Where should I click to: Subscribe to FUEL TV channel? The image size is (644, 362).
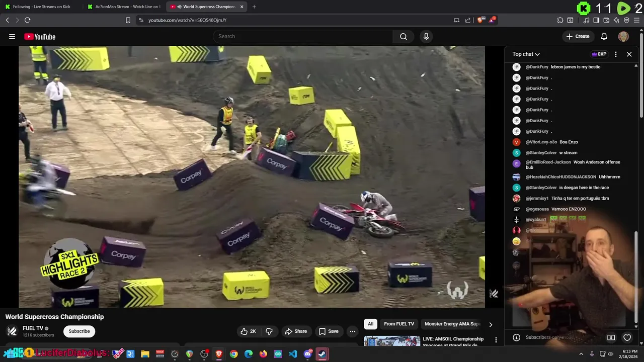(x=79, y=331)
